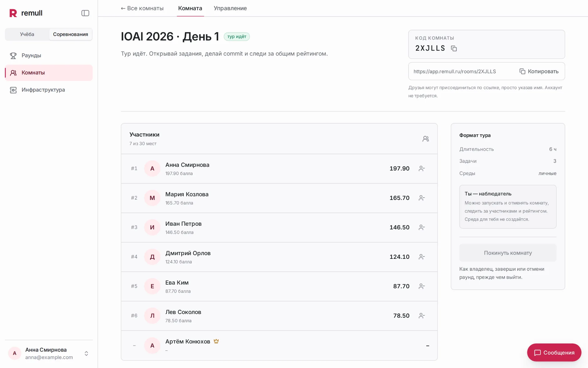Click avatar А of Анна Смирнова row

pos(152,168)
